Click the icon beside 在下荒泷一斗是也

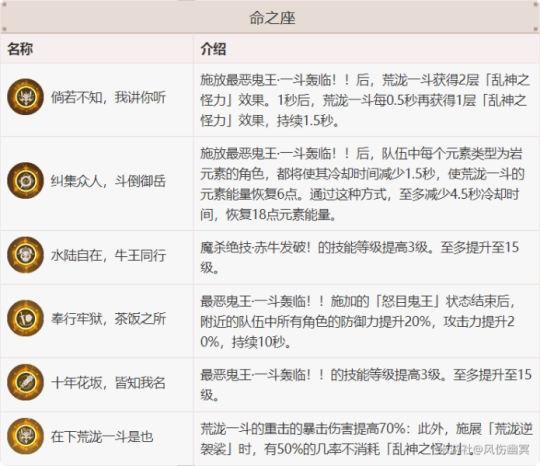click(25, 436)
